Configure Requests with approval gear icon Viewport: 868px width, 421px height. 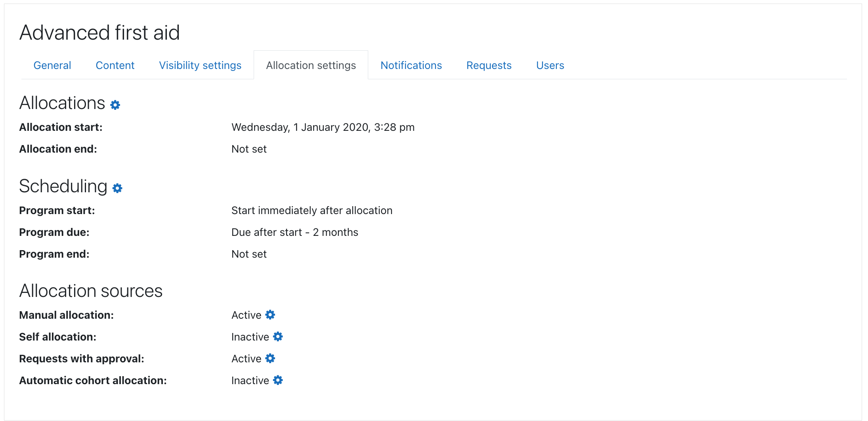point(270,358)
